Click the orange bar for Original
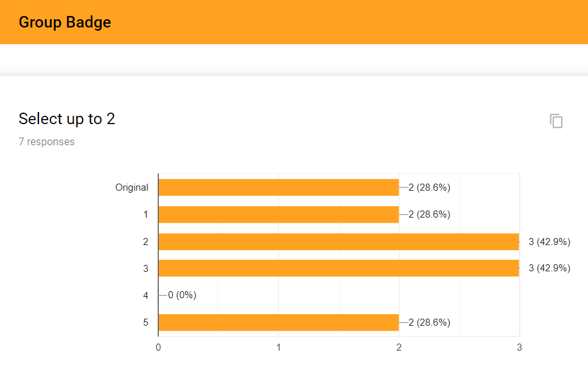Image resolution: width=588 pixels, height=382 pixels. point(279,187)
